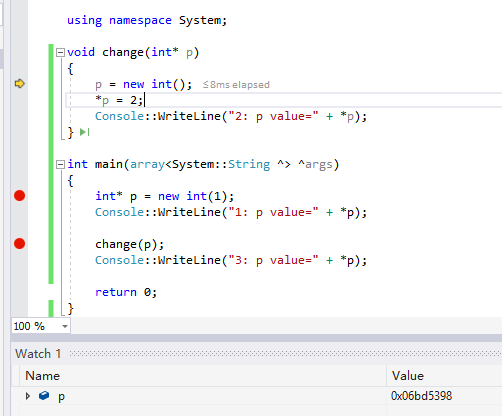The image size is (502, 416).
Task: Select the watch value 0x06bd5398
Action: point(421,396)
